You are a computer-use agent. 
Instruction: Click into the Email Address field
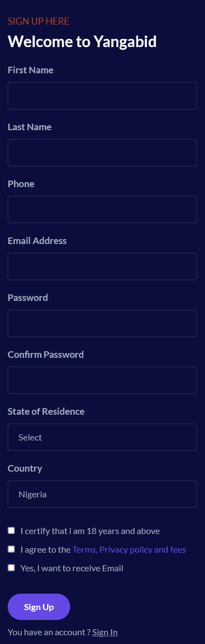tap(102, 266)
